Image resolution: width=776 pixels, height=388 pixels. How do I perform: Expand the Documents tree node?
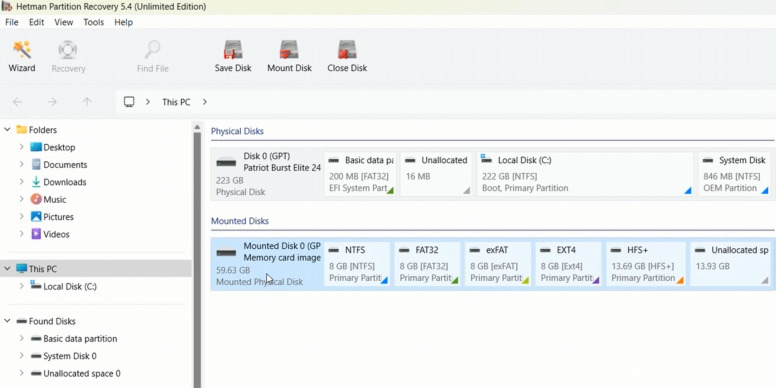point(22,164)
